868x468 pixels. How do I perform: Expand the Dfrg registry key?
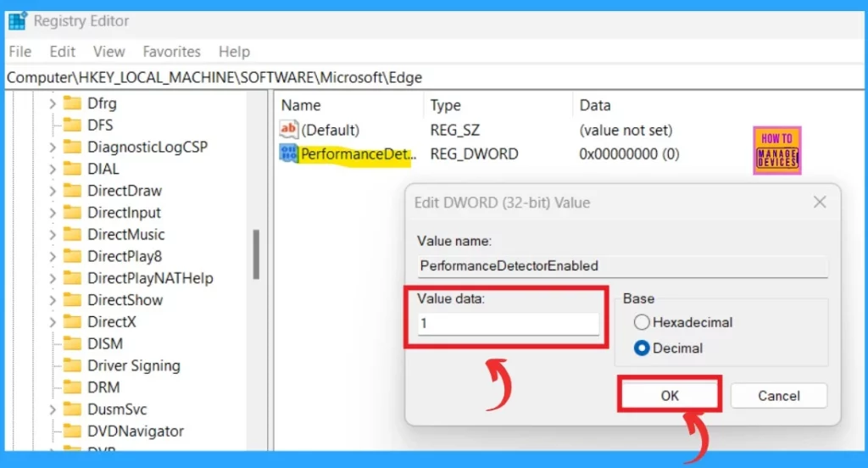click(52, 103)
